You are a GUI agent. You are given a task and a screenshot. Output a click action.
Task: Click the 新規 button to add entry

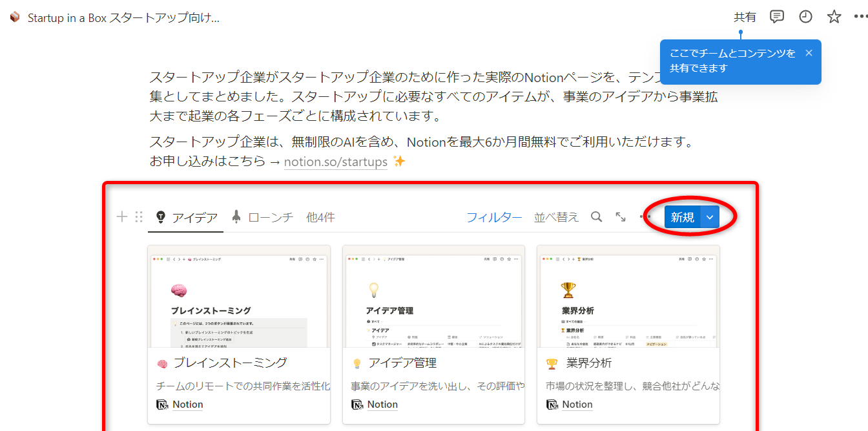682,217
